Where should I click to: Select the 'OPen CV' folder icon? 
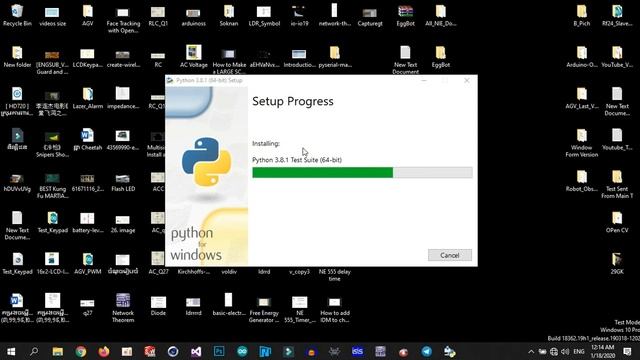(x=617, y=222)
